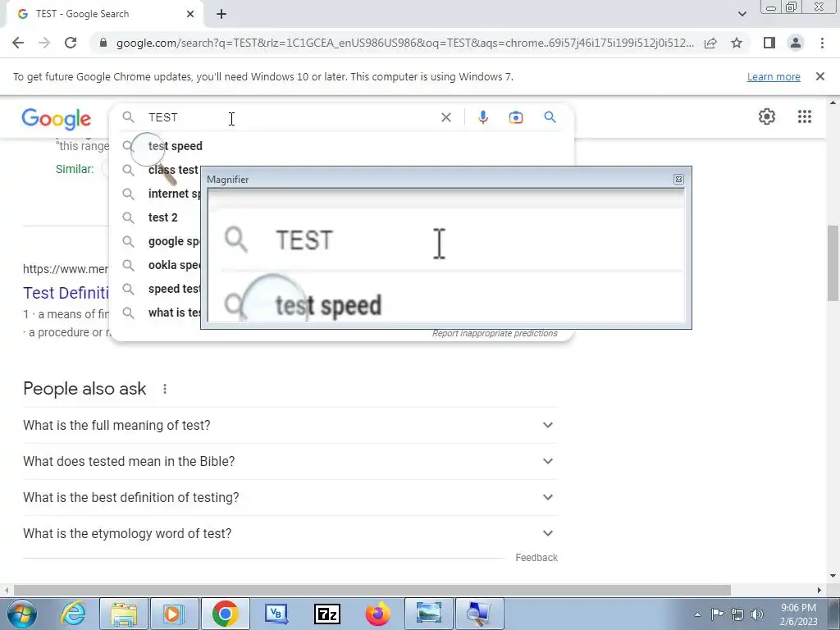This screenshot has width=840, height=630.
Task: Clear the search box text
Action: [445, 117]
